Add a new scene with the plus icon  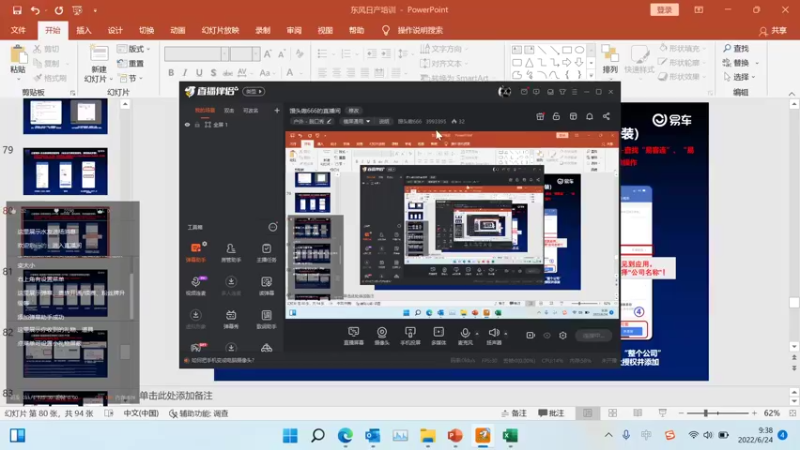(x=277, y=110)
